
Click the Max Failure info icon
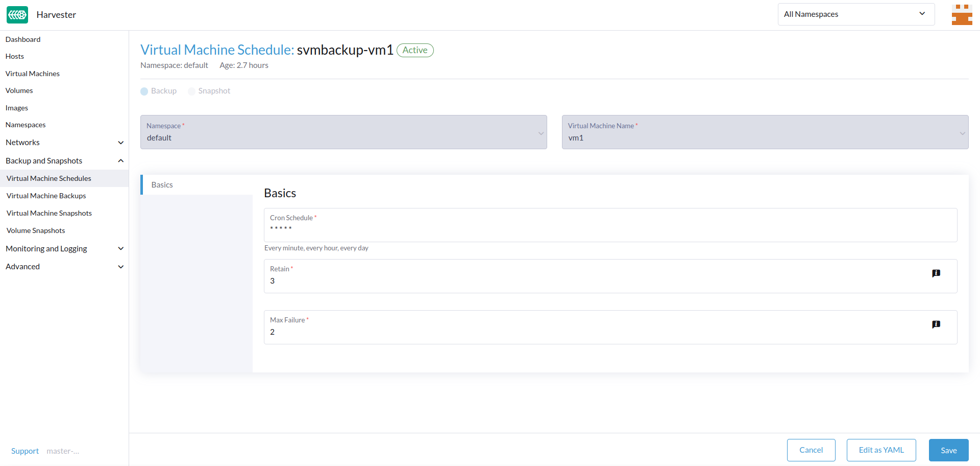point(936,324)
